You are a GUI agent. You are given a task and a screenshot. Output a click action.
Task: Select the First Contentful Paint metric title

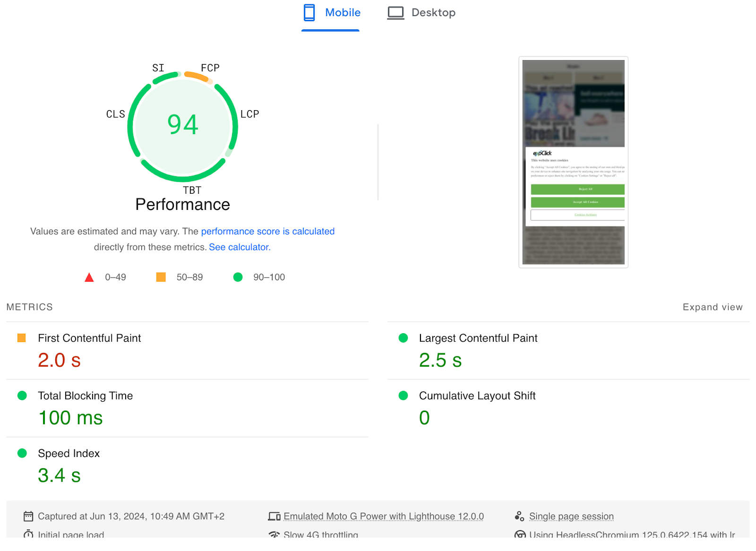pyautogui.click(x=89, y=338)
